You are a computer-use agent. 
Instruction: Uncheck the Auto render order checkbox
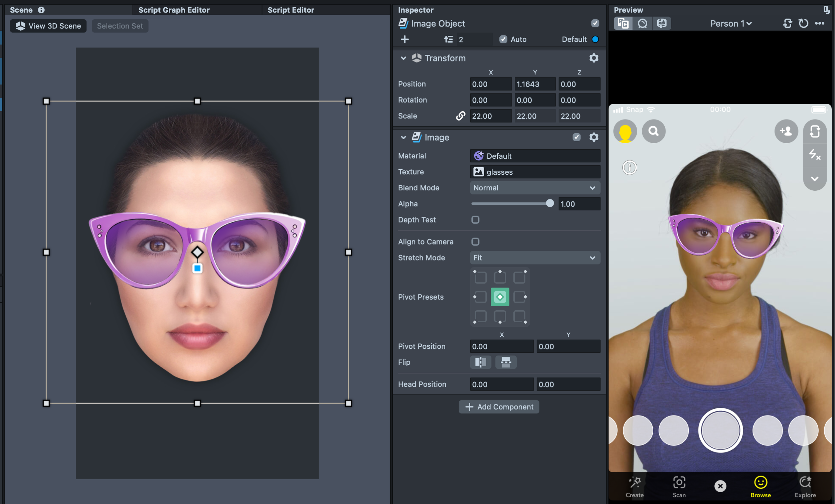click(503, 39)
